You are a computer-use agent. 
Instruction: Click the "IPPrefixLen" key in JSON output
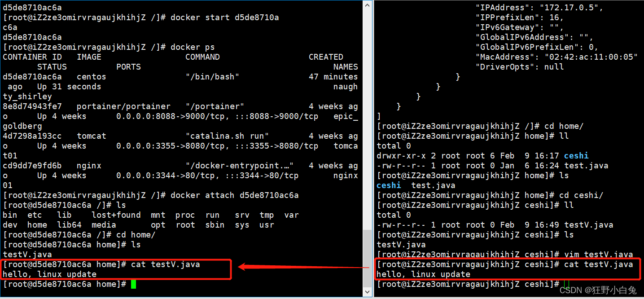pos(508,18)
